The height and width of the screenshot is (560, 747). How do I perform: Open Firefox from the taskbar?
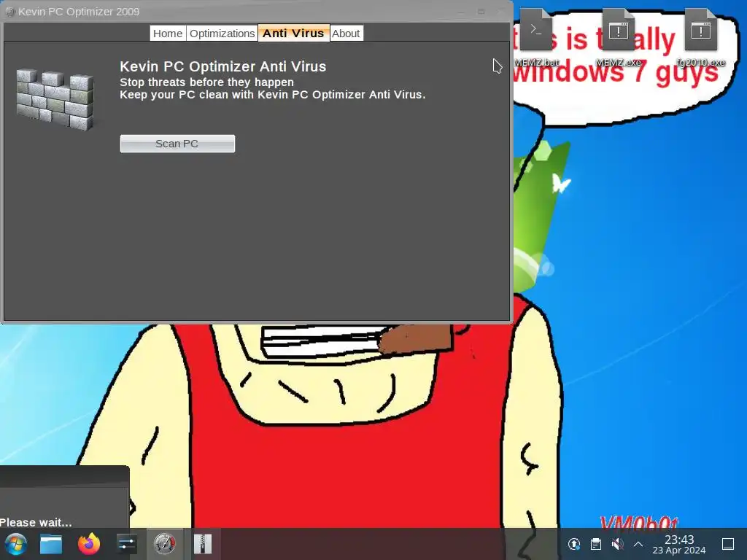tap(89, 544)
